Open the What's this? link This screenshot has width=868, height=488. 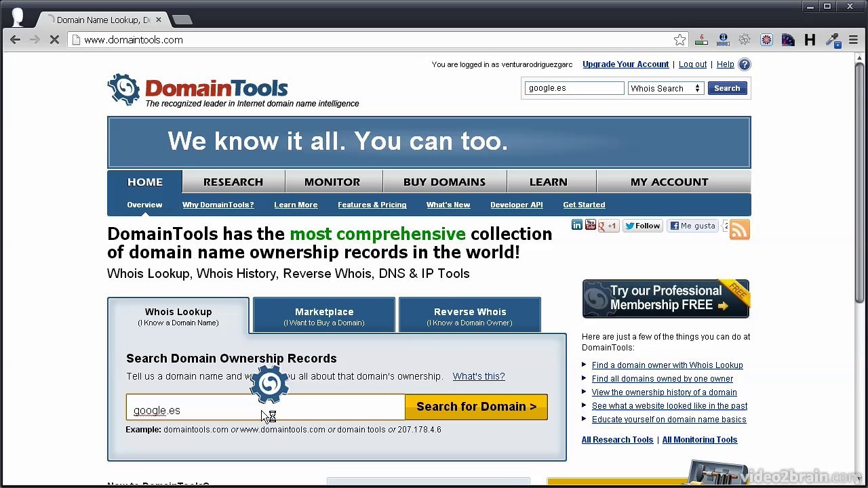point(479,376)
